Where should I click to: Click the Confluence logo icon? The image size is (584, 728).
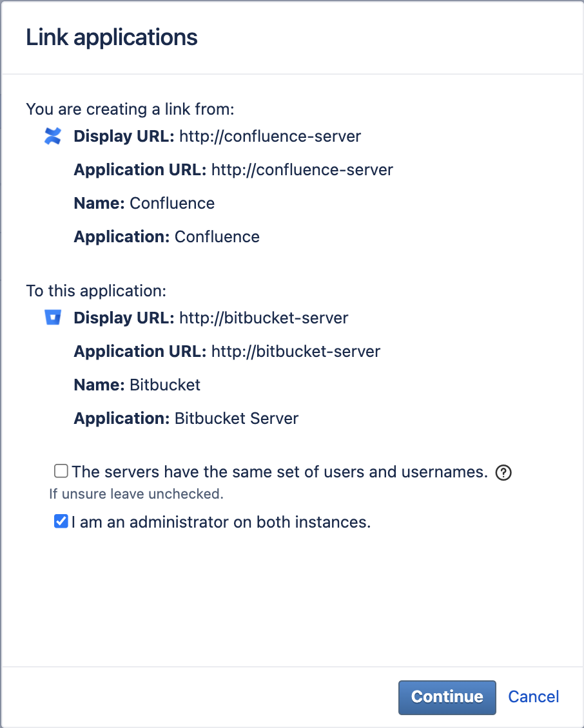52,136
